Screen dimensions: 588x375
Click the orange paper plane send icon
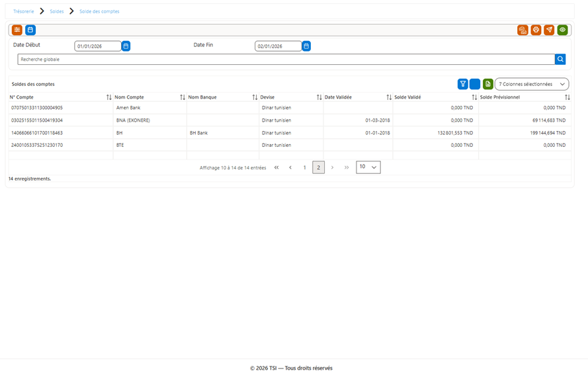click(x=549, y=30)
